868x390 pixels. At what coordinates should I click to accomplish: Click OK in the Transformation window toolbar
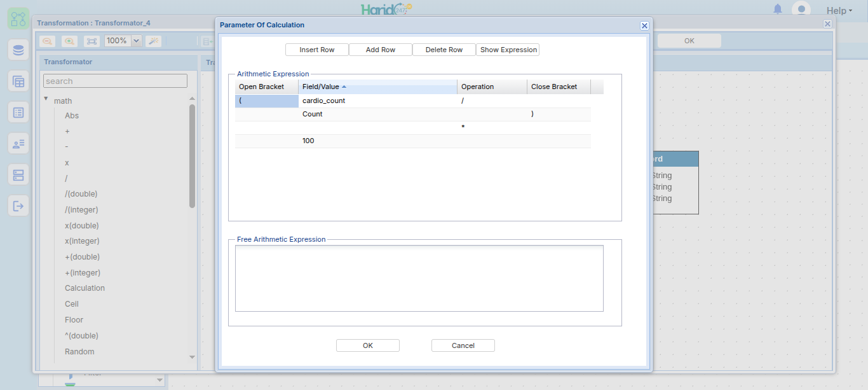pyautogui.click(x=689, y=41)
